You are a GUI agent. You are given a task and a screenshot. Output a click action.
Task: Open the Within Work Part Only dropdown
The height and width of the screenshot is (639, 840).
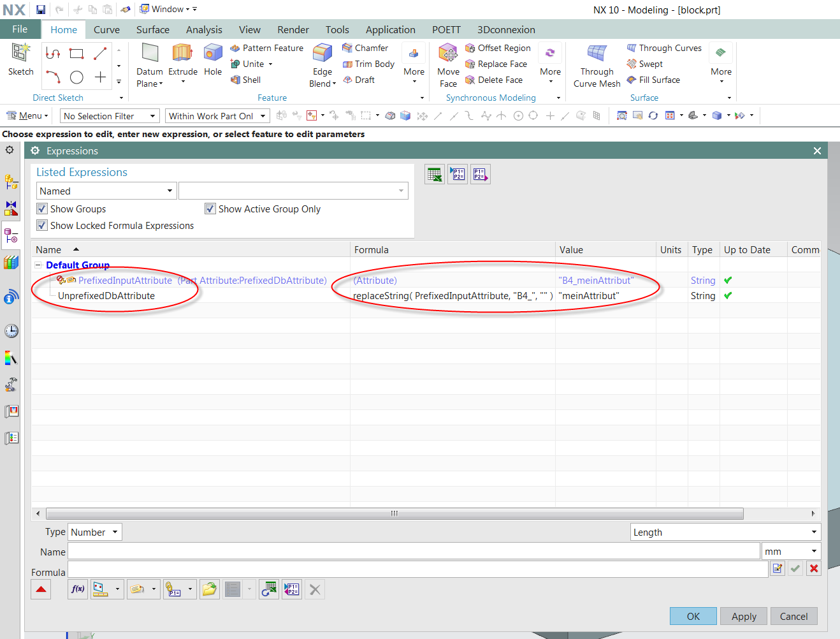(x=217, y=116)
